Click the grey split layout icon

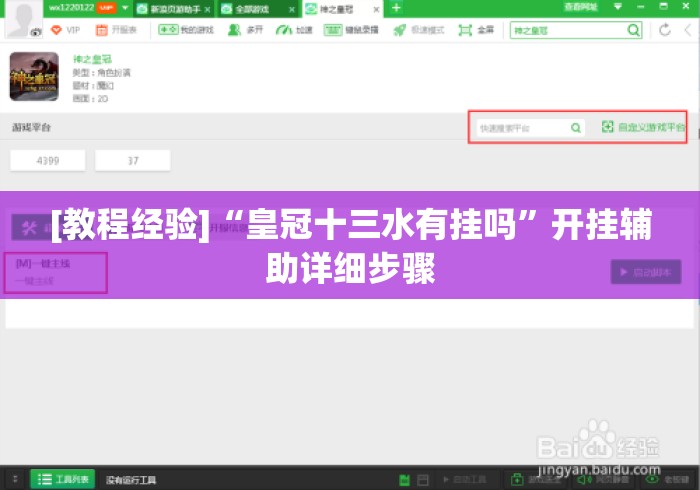[x=423, y=480]
